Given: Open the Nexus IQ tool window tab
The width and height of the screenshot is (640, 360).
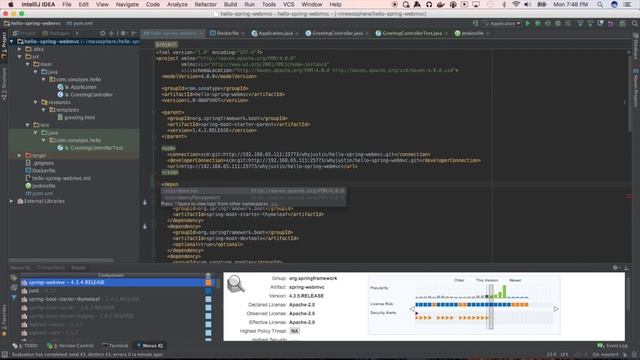Looking at the screenshot, I should 150,346.
